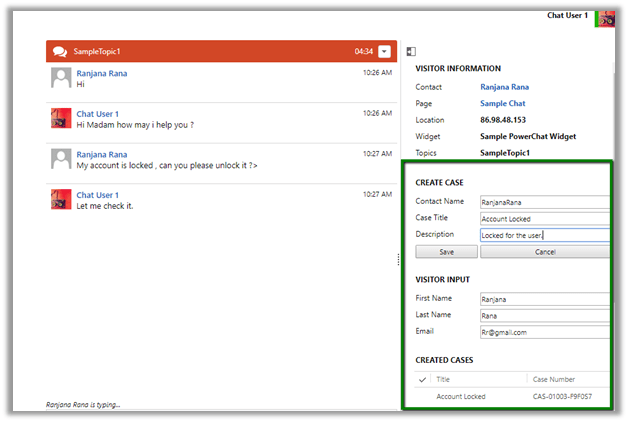628x422 pixels.
Task: Open the chat header dropdown arrow
Action: click(385, 51)
